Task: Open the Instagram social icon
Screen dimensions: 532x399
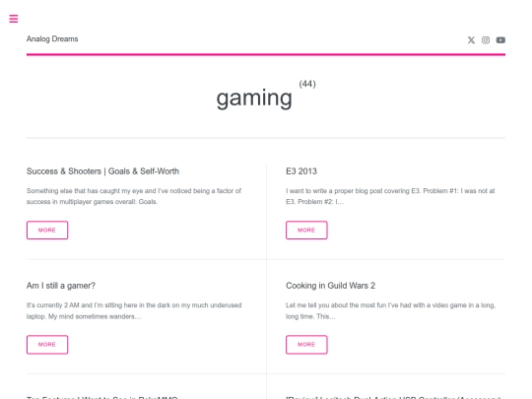Action: tap(486, 40)
